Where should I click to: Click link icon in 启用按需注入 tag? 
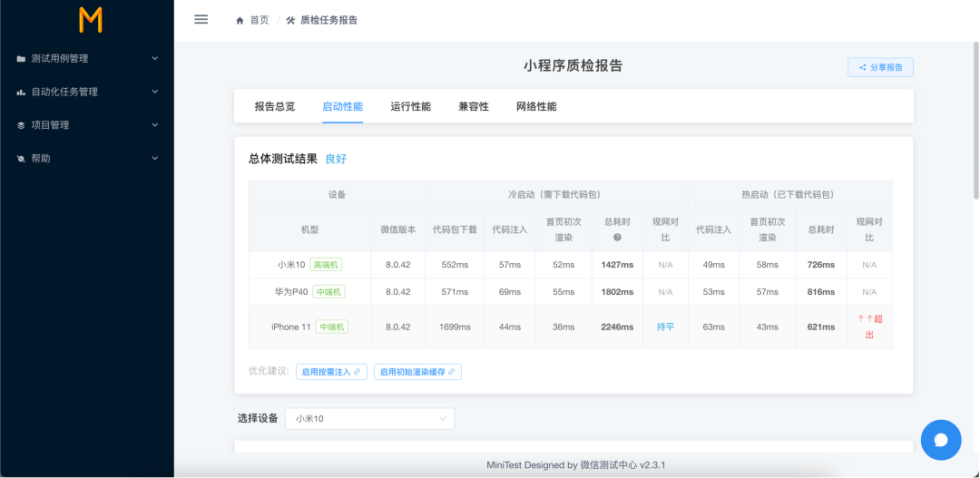pyautogui.click(x=357, y=372)
